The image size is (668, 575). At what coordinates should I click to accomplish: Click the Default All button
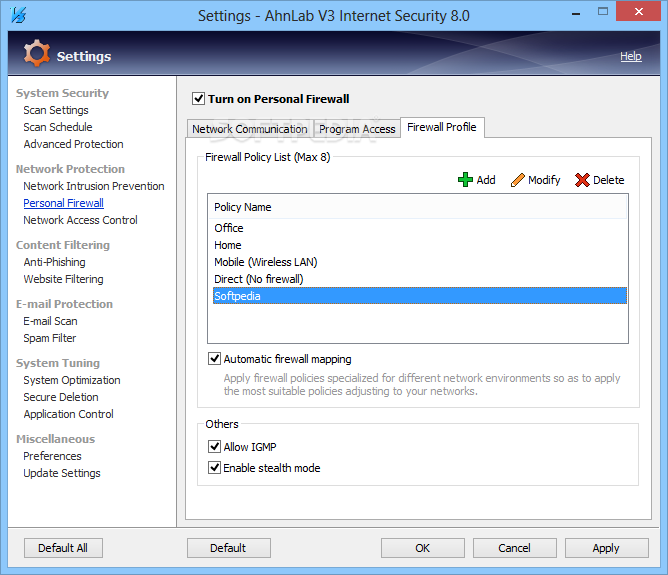coord(63,548)
